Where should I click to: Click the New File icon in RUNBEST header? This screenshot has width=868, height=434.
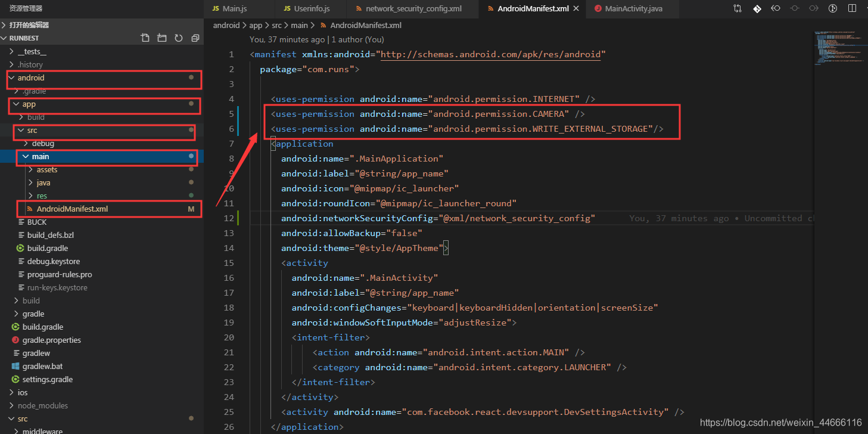(145, 38)
